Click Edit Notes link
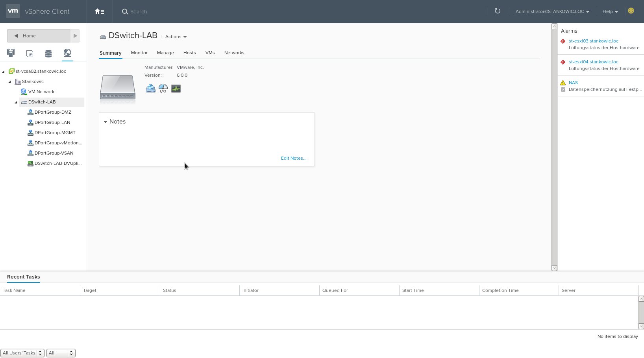Screen dimensions: 644x358 294,158
